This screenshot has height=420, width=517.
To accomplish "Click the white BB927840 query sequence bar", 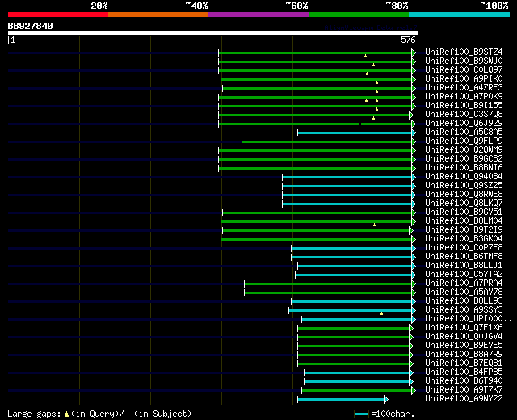I will tap(213, 33).
